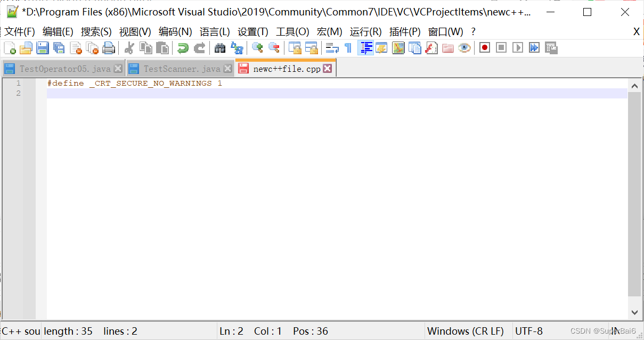Zoom out of the text
Image resolution: width=644 pixels, height=340 pixels.
tap(274, 48)
